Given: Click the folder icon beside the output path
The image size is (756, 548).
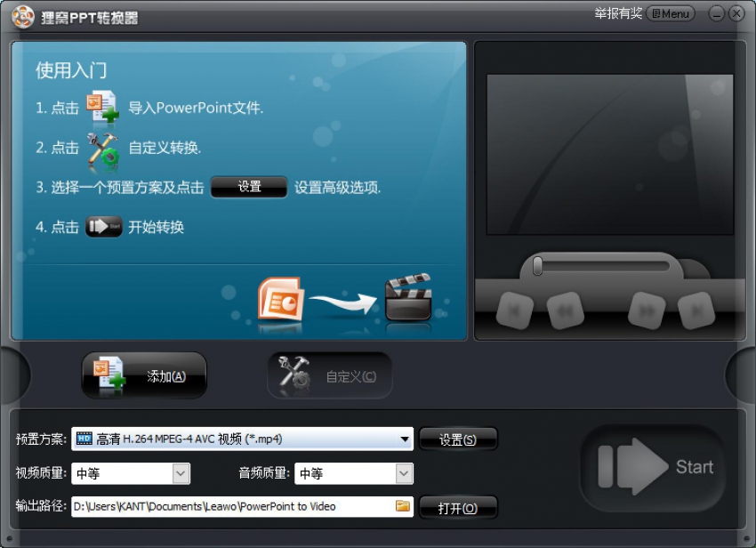Looking at the screenshot, I should click(403, 505).
